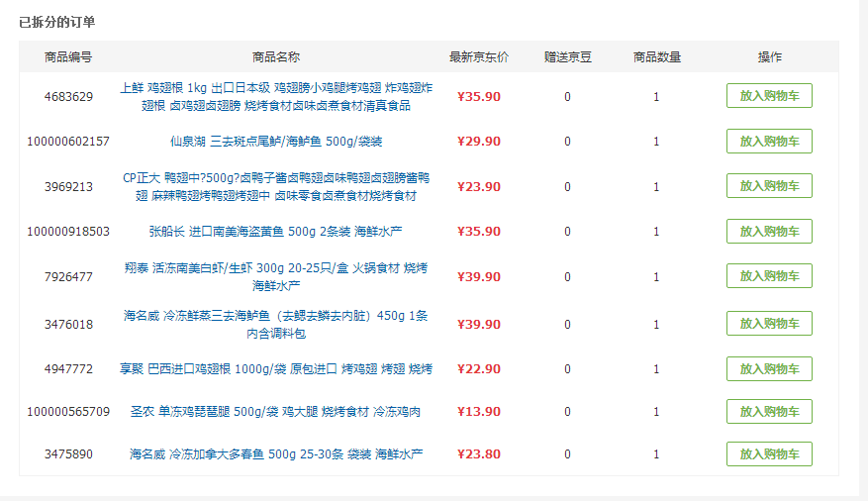Open the 海名威 冷冻加拿大多春鱼 link

coord(276,453)
